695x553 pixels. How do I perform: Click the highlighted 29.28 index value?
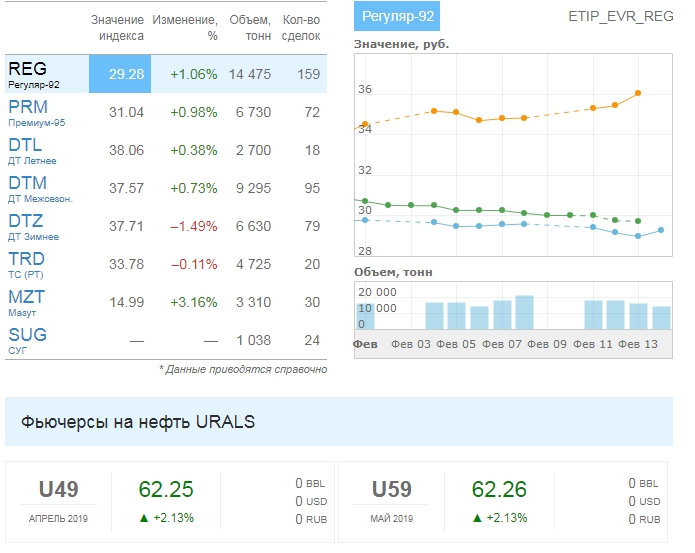click(119, 74)
